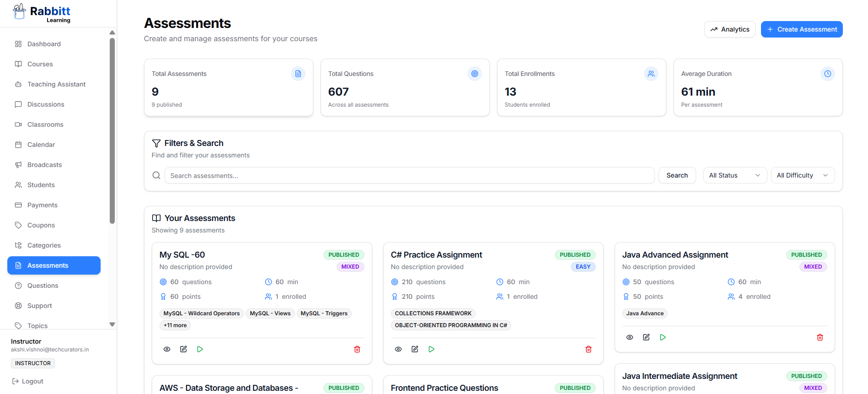This screenshot has width=868, height=394.
Task: Preview C# Practice Assignment via eye icon
Action: [398, 349]
